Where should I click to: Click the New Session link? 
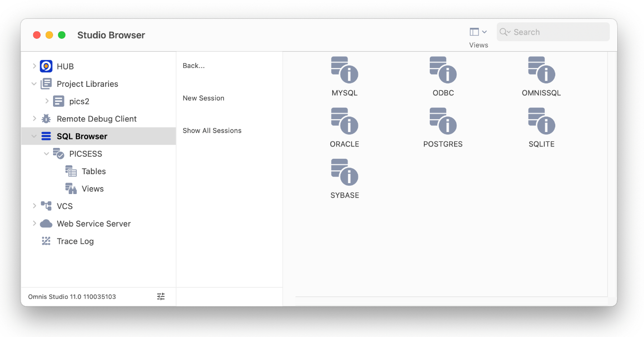point(203,98)
